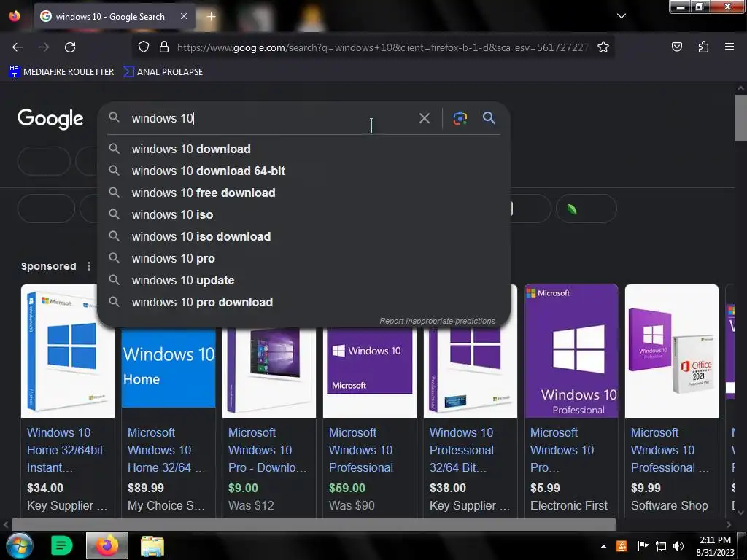The height and width of the screenshot is (560, 747).
Task: Click the Firefox taskbar button
Action: (107, 545)
